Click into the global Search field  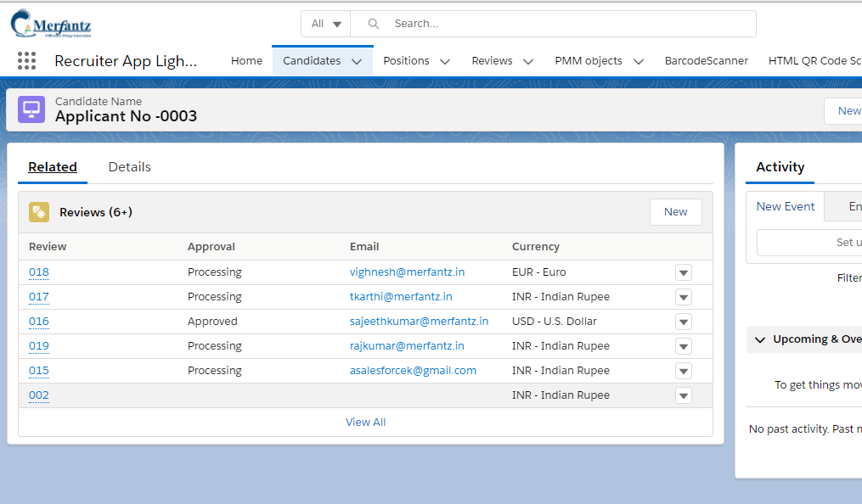(x=553, y=24)
